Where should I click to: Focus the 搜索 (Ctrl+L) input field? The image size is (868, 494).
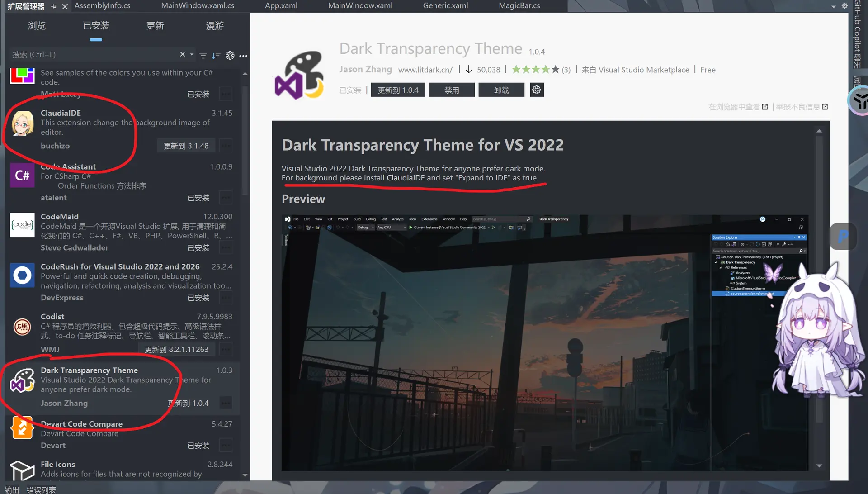(94, 54)
